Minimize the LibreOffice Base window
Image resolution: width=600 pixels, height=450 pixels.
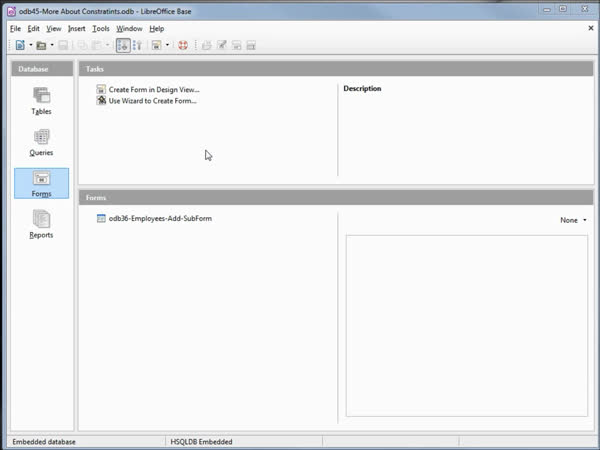click(547, 10)
